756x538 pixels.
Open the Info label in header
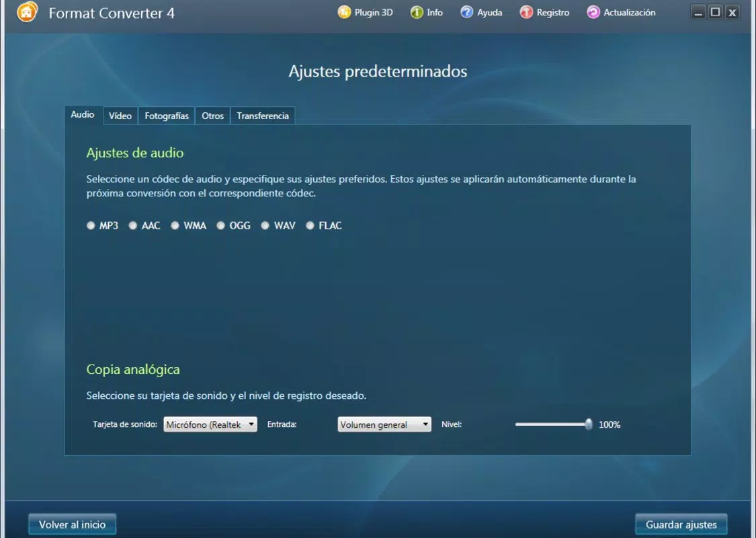pyautogui.click(x=434, y=13)
